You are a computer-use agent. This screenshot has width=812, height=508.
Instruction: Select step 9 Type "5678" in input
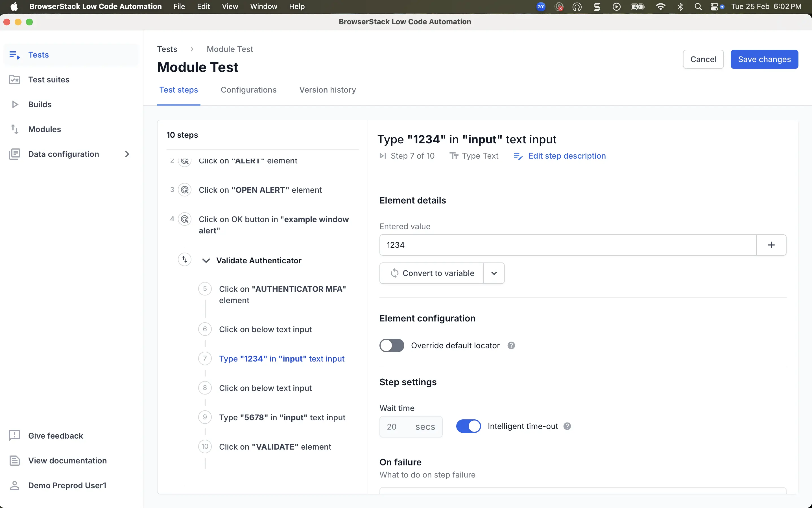click(282, 417)
